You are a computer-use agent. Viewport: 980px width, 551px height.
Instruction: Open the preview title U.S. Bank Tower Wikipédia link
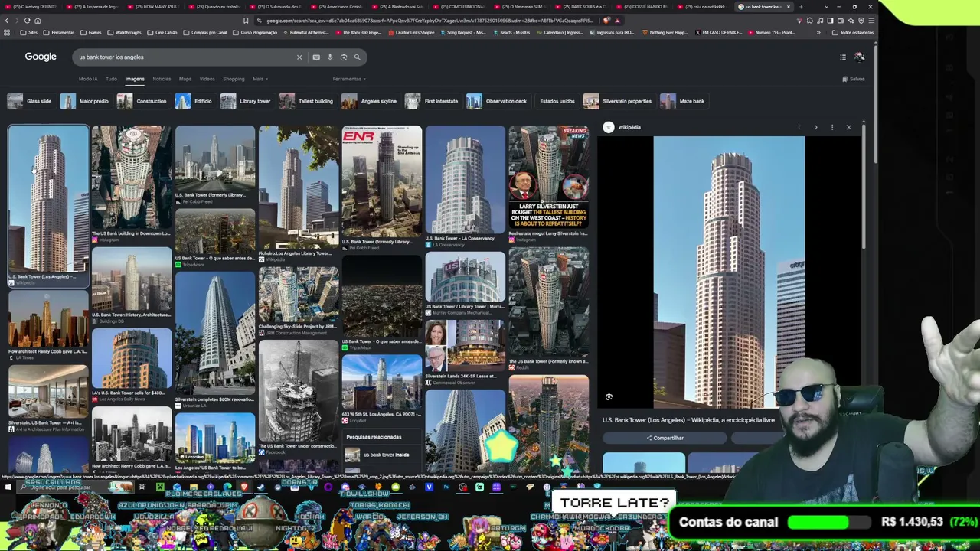tap(688, 420)
